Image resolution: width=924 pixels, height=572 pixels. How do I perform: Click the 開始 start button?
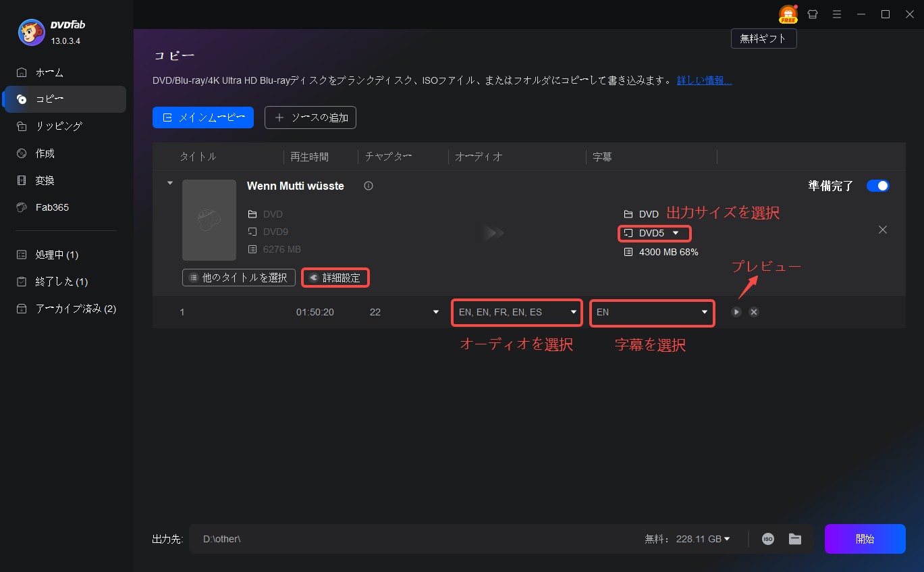pyautogui.click(x=865, y=539)
